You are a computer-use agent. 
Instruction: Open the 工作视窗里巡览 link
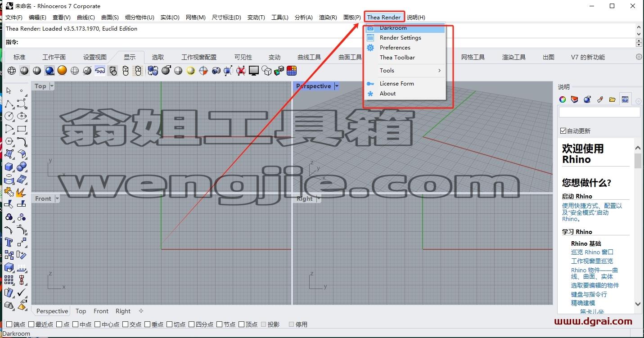(x=592, y=261)
